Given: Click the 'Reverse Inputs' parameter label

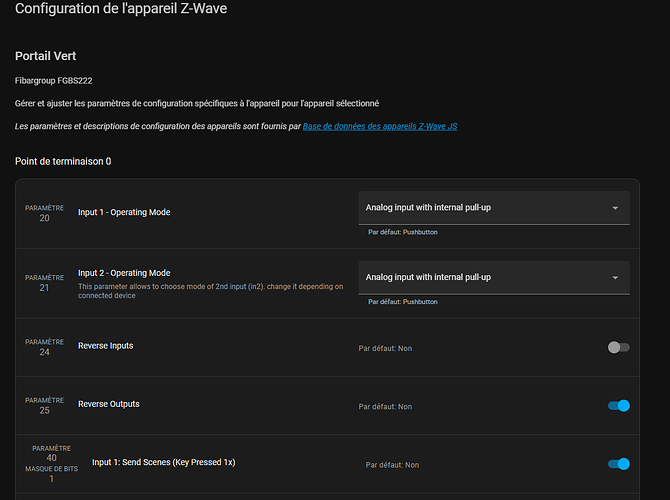Looking at the screenshot, I should pos(106,346).
